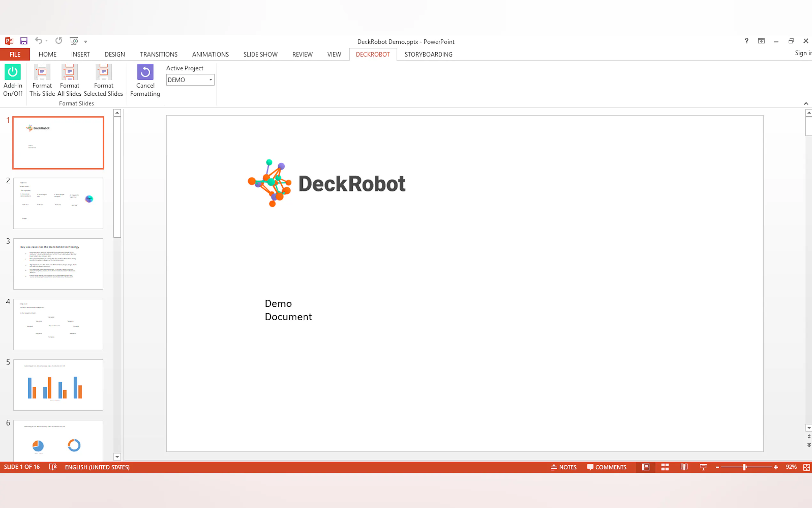The height and width of the screenshot is (508, 812).
Task: Open Slide Sorter view in status bar
Action: click(665, 467)
